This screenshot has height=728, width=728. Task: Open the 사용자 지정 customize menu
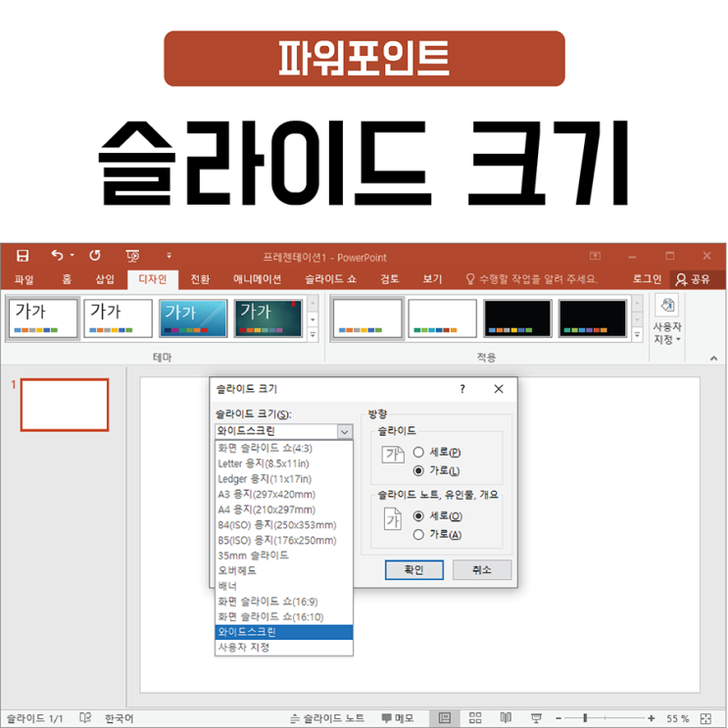pyautogui.click(x=667, y=319)
